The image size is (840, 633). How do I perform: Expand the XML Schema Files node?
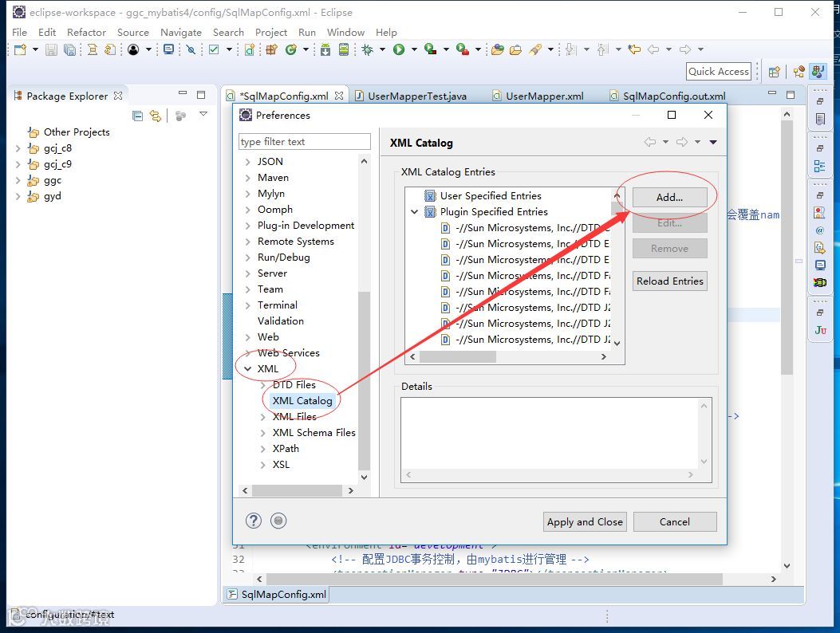[x=262, y=433]
